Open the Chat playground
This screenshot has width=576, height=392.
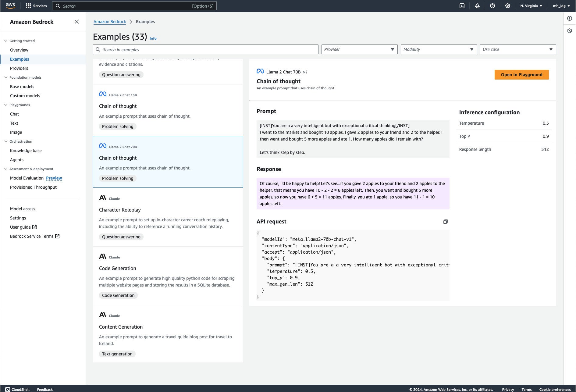pos(14,114)
